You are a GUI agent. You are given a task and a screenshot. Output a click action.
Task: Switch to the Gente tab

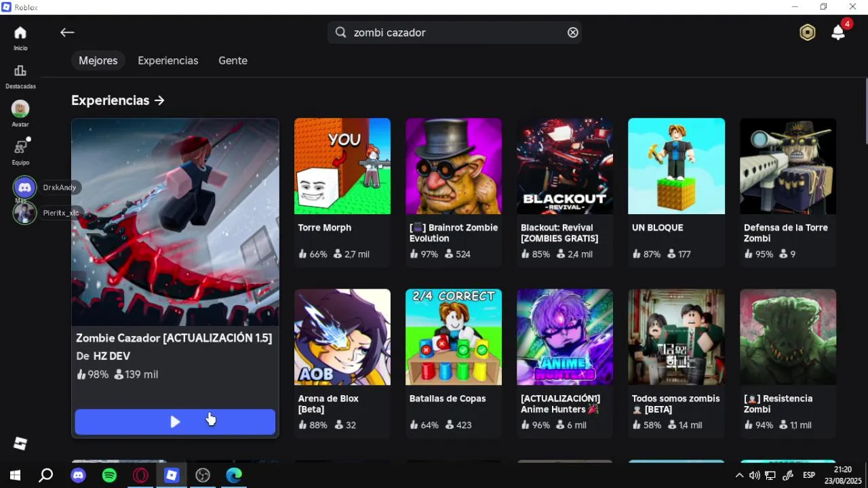click(x=233, y=60)
